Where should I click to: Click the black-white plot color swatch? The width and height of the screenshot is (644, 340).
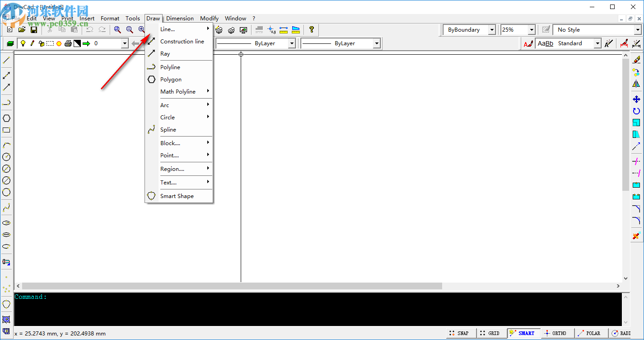(77, 43)
